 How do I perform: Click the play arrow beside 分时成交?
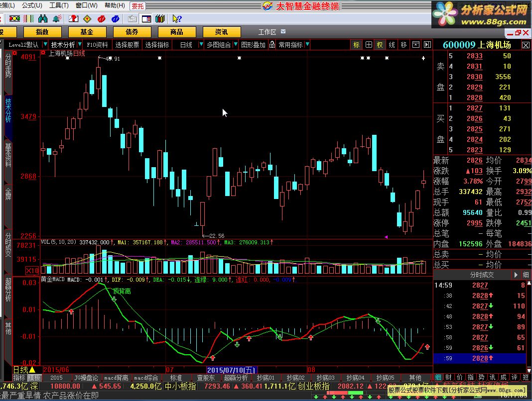(516, 275)
